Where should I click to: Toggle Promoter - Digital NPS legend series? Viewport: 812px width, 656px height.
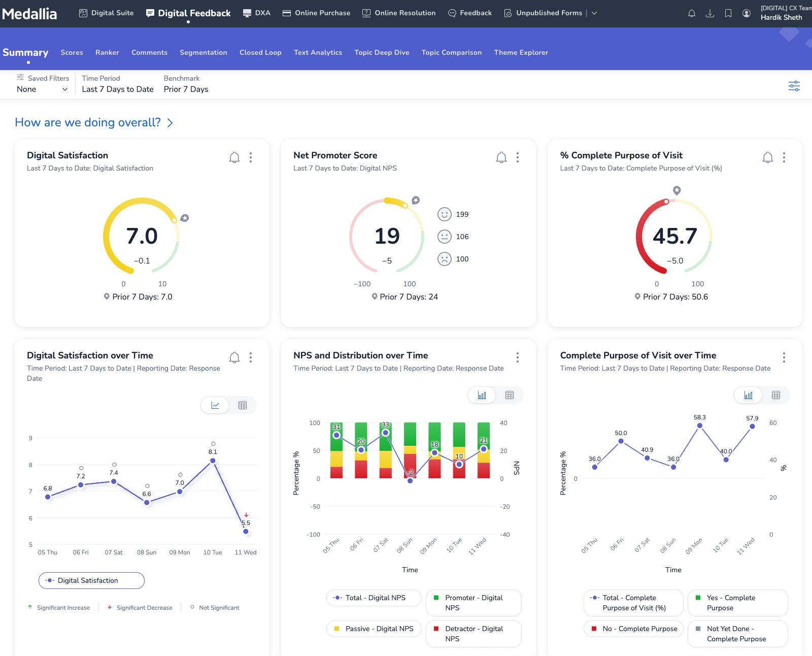click(x=473, y=603)
